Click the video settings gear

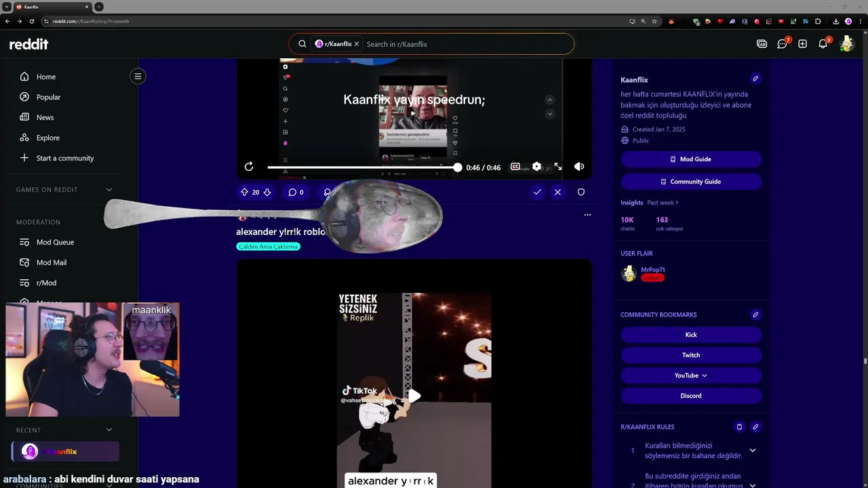coord(536,167)
